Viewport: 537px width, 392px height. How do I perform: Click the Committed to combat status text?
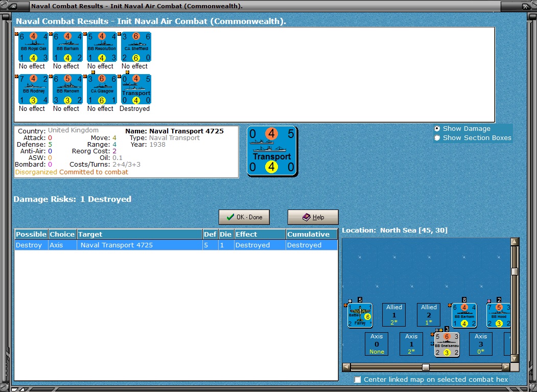[94, 172]
